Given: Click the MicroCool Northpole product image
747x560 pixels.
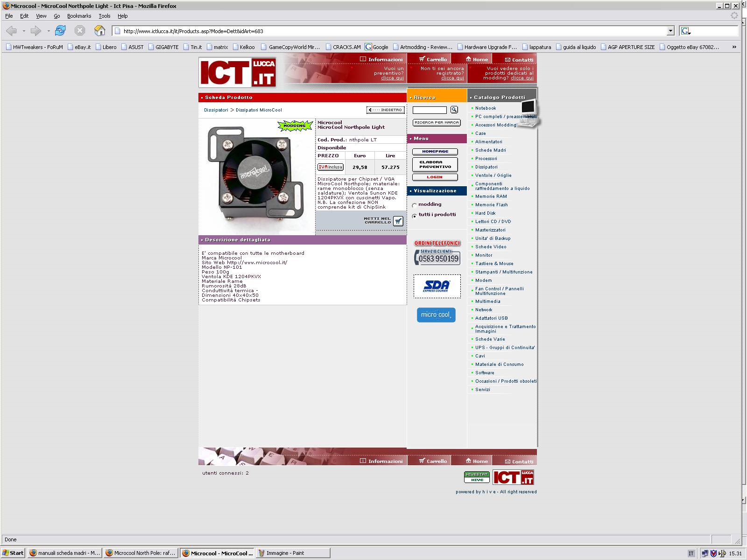Looking at the screenshot, I should click(x=256, y=176).
